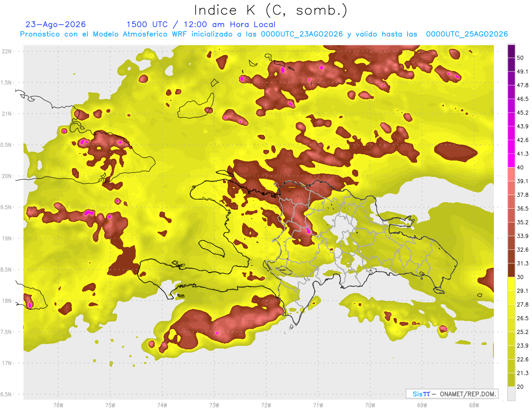This screenshot has height=411, width=532.
Task: Click the colorbar value '39.1'
Action: pos(522,181)
